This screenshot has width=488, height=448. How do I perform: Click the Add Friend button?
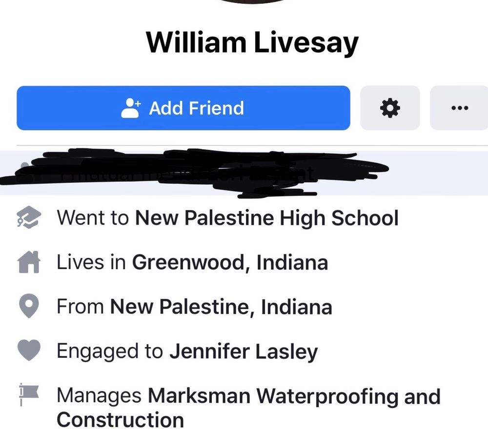(x=183, y=108)
